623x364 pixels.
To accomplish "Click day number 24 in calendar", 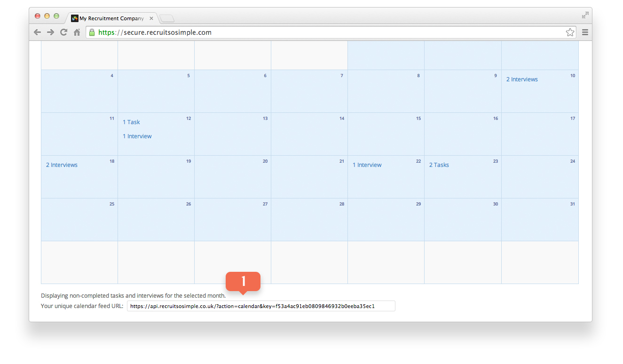I will pos(573,161).
